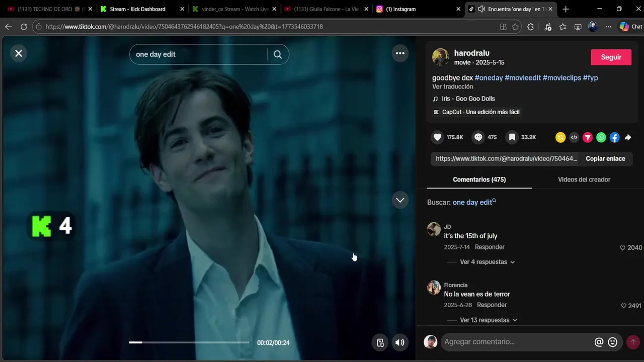Open harodralu profile avatar
This screenshot has height=362, width=644.
[x=441, y=57]
